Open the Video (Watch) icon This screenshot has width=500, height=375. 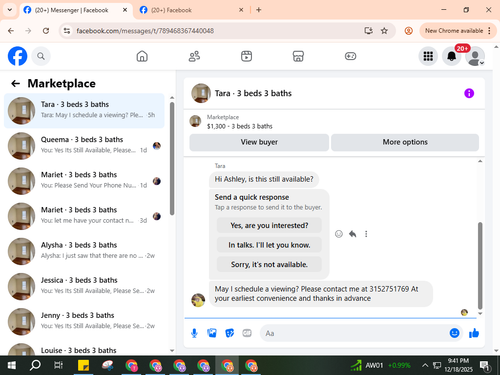246,56
